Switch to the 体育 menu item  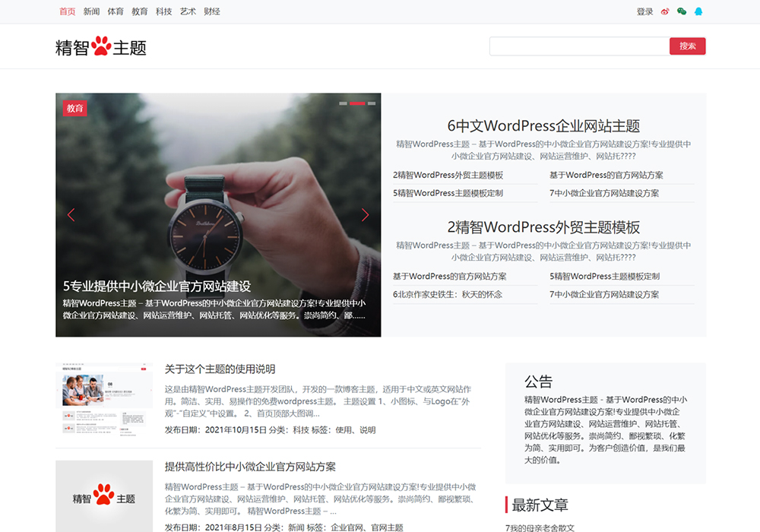(x=116, y=11)
